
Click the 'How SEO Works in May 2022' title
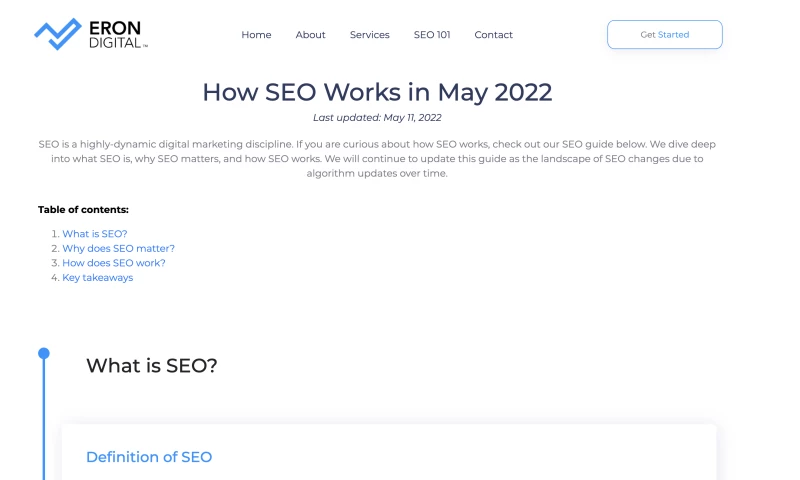(377, 92)
